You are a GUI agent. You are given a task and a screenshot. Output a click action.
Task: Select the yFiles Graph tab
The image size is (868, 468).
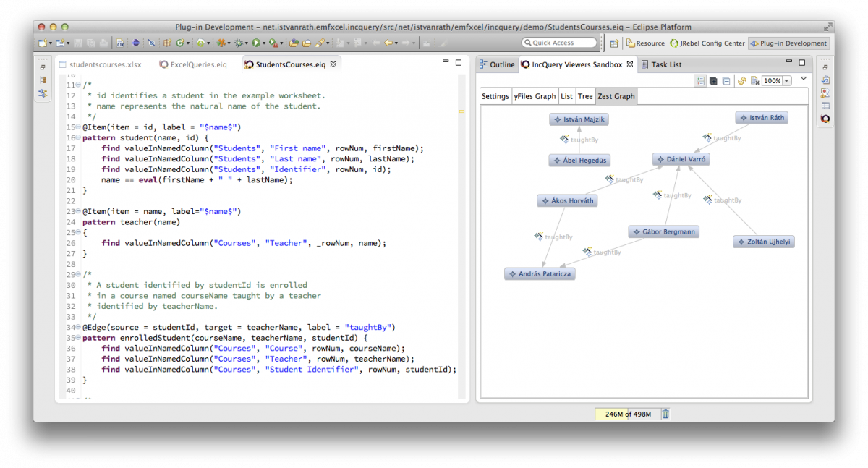coord(535,96)
